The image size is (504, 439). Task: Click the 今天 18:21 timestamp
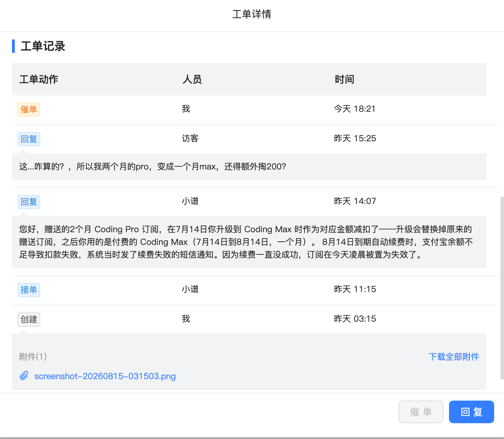pyautogui.click(x=355, y=109)
